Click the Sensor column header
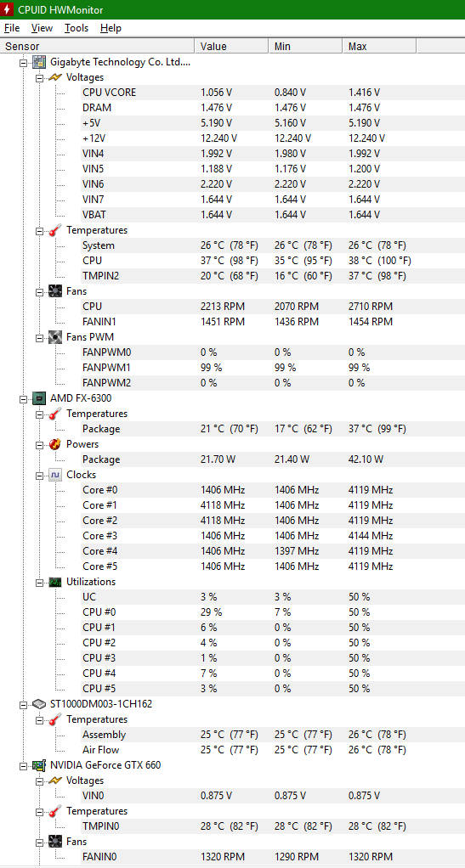The width and height of the screenshot is (465, 868). click(98, 47)
